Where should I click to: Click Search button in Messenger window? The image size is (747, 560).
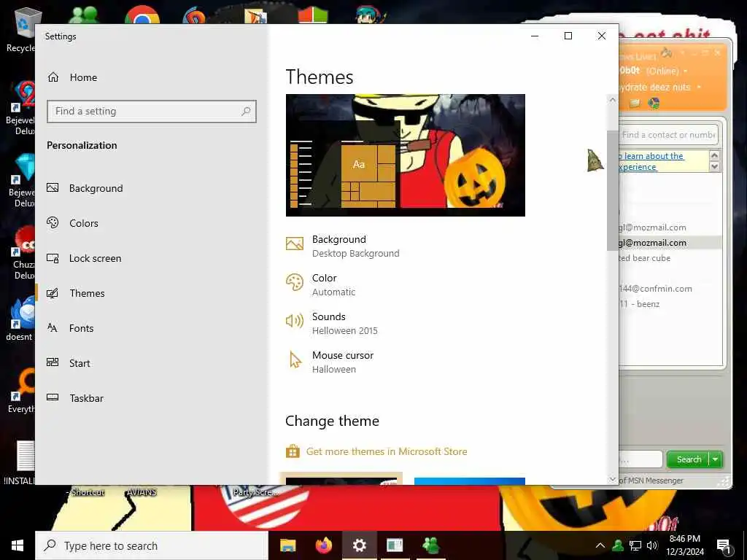[x=689, y=459]
